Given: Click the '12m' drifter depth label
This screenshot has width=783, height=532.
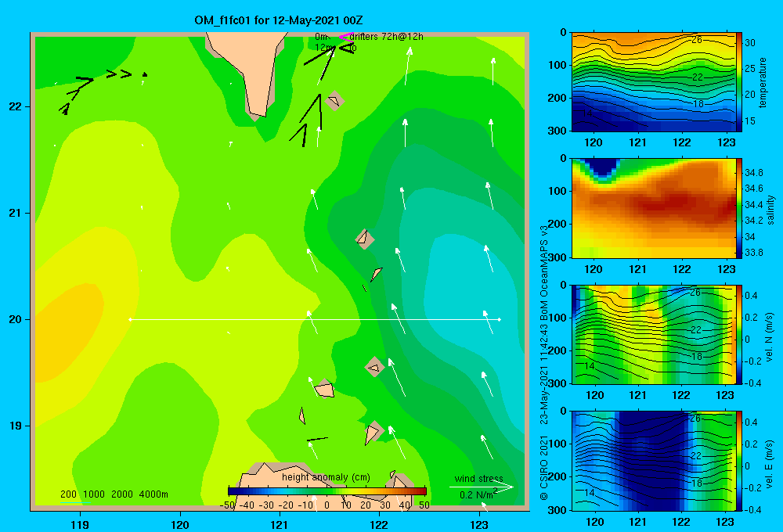Looking at the screenshot, I should [324, 48].
